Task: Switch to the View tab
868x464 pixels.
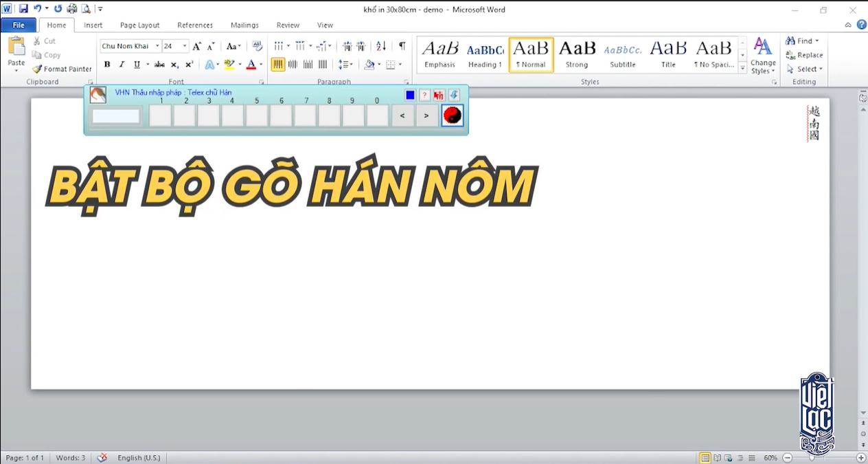Action: pos(325,25)
